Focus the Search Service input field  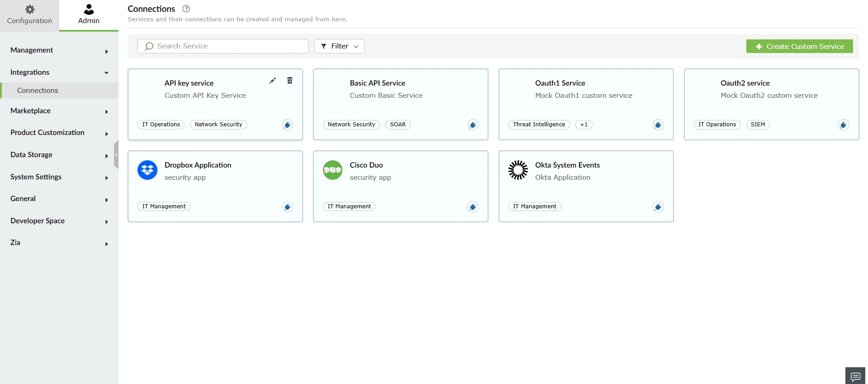tap(223, 46)
